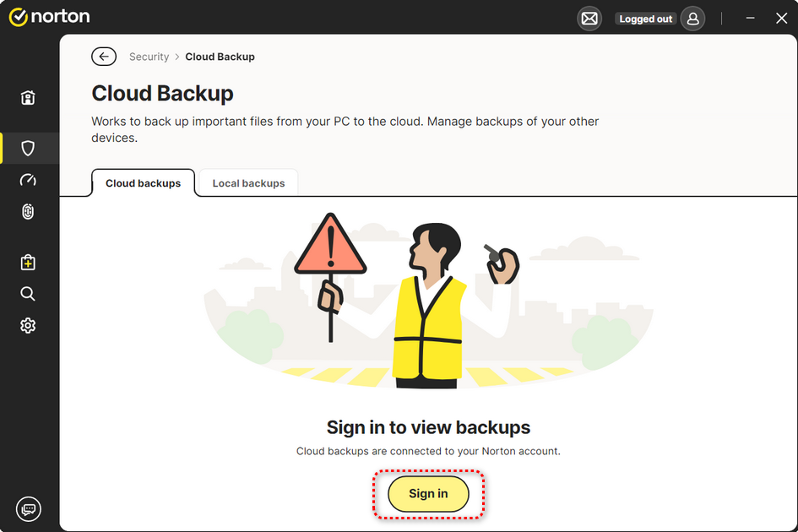Click the Norton logo
Image resolution: width=798 pixels, height=532 pixels.
coord(49,17)
